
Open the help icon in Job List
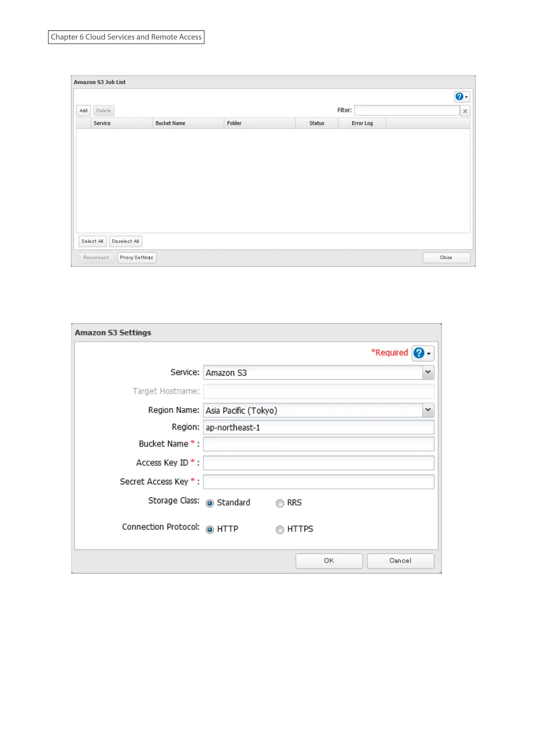pos(462,97)
